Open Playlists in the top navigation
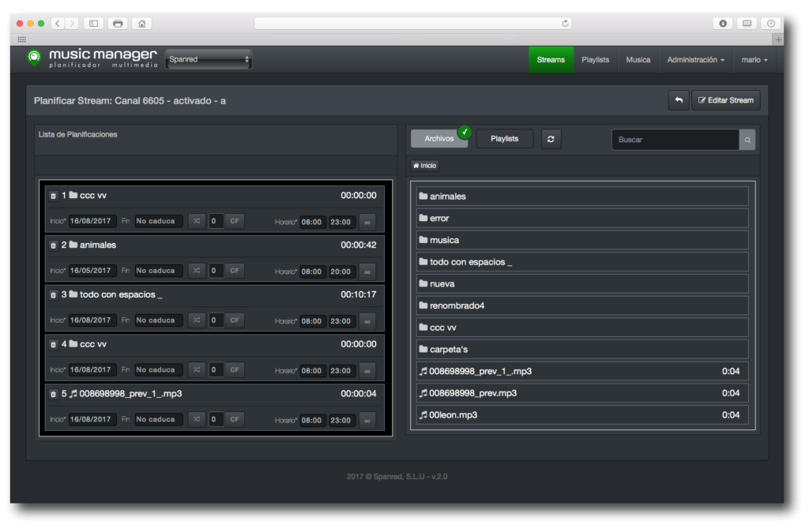809x532 pixels. click(595, 60)
